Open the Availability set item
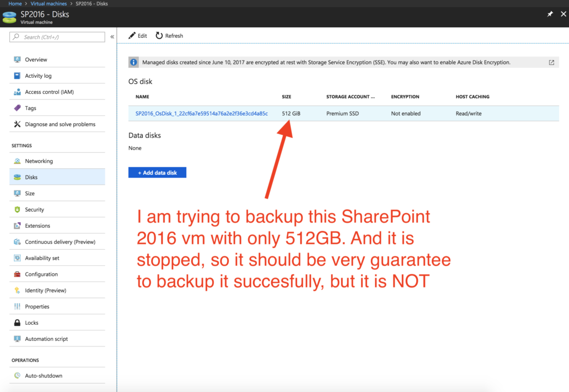The height and width of the screenshot is (392, 569). tap(57, 258)
